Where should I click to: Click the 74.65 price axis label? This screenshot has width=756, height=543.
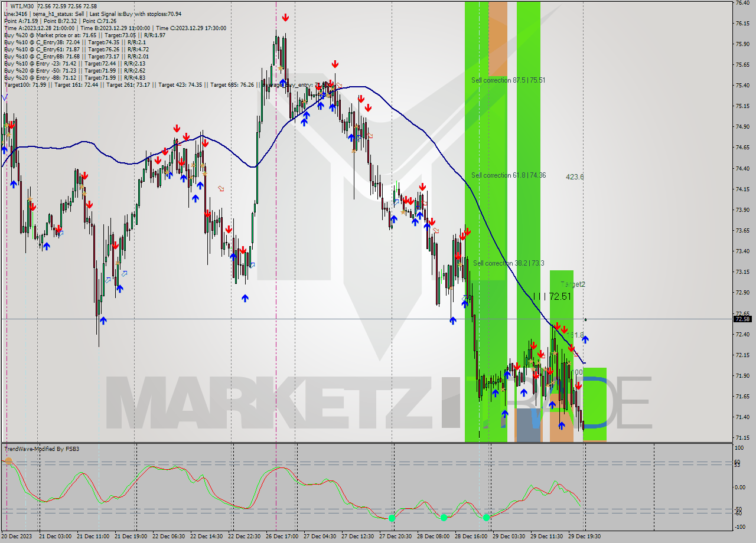tap(742, 148)
